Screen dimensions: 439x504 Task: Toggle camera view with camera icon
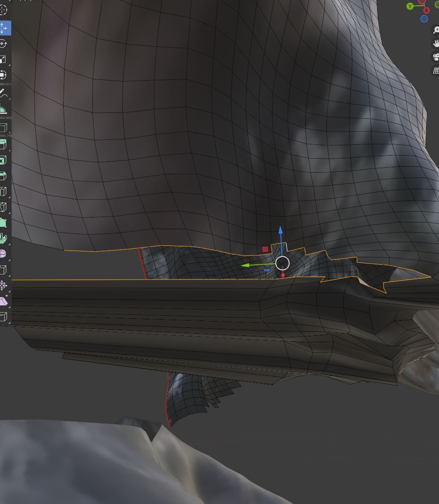click(x=436, y=57)
